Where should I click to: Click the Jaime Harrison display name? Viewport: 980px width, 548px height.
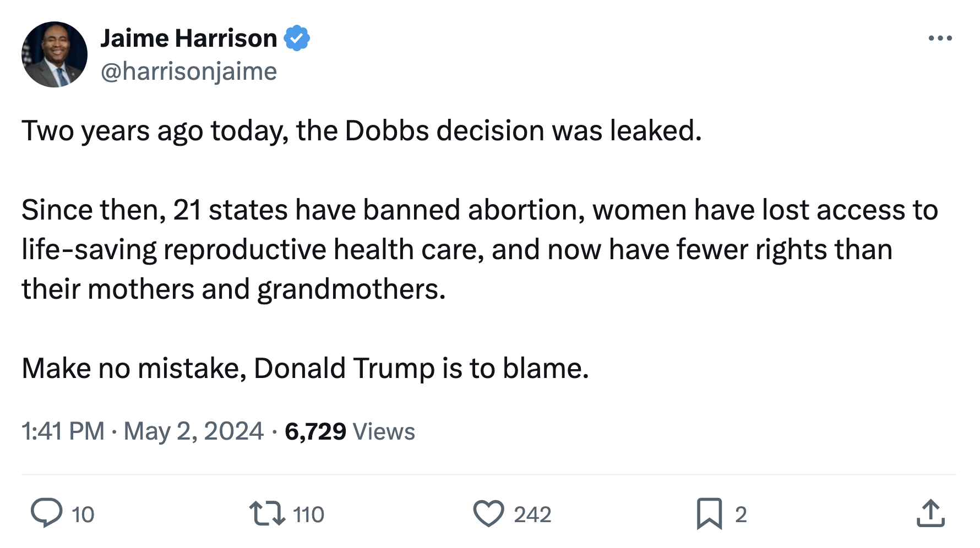[x=188, y=39]
